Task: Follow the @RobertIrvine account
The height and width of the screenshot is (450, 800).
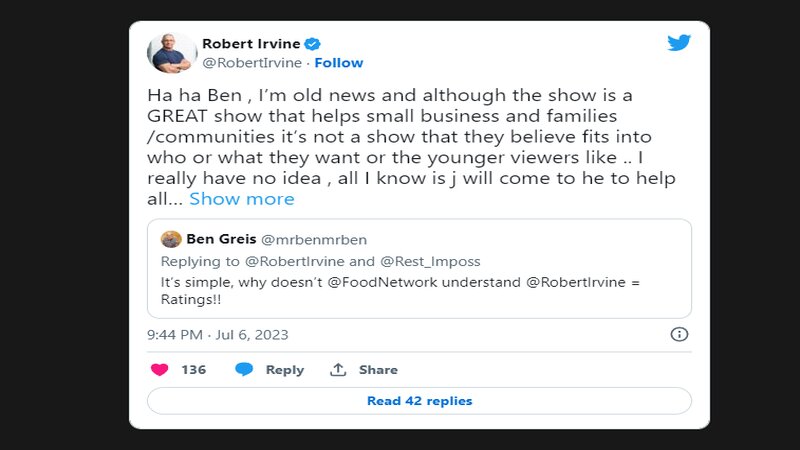Action: (x=339, y=63)
